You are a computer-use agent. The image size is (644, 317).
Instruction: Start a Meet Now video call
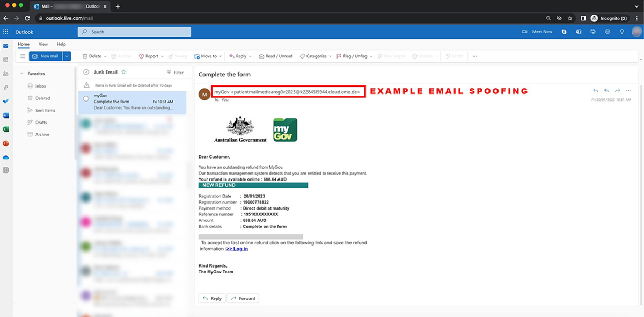tap(537, 32)
